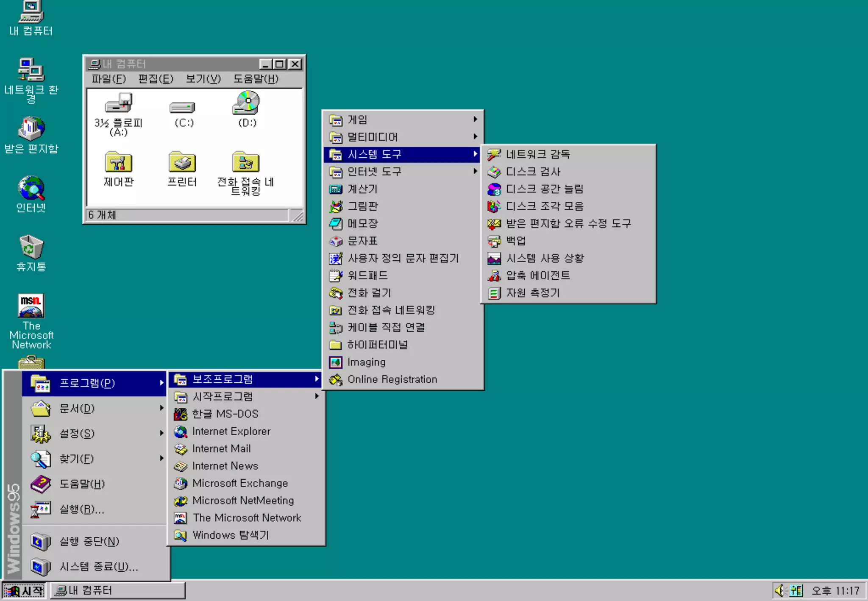Image resolution: width=868 pixels, height=601 pixels.
Task: Open 메모장 notepad
Action: coord(403,223)
